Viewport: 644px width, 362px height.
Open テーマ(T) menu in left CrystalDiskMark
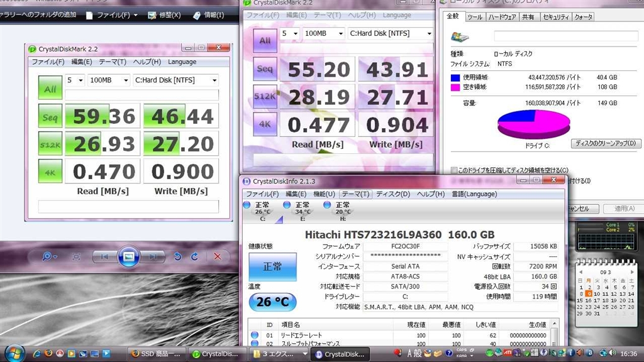click(x=113, y=62)
